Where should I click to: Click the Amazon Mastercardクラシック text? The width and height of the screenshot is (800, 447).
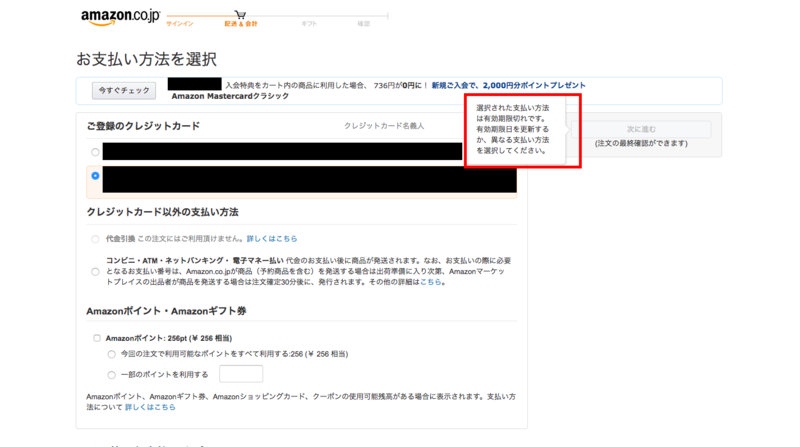(x=230, y=96)
